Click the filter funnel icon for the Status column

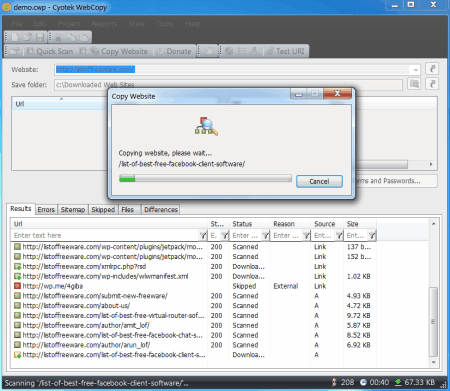point(265,236)
